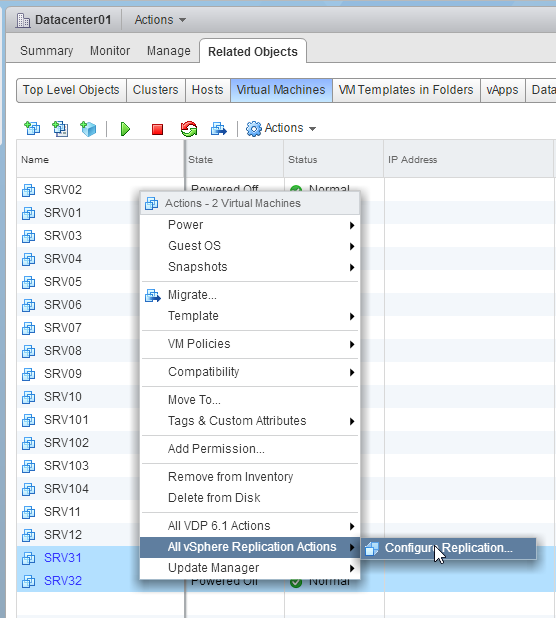Screen dimensions: 556x618
Task: Click the VM icon next to SRV101
Action: point(28,420)
